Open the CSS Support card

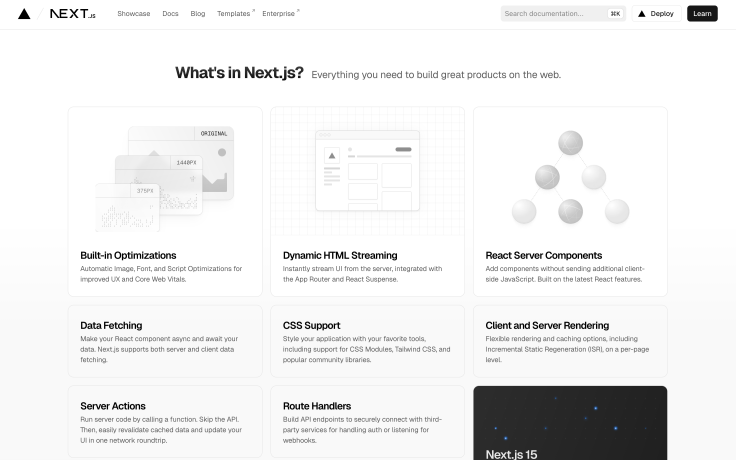coord(367,342)
